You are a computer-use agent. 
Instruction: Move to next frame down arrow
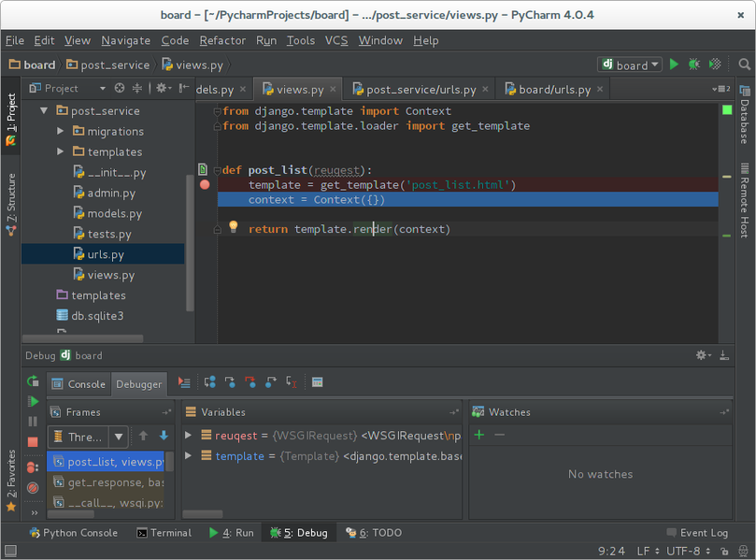tap(164, 436)
